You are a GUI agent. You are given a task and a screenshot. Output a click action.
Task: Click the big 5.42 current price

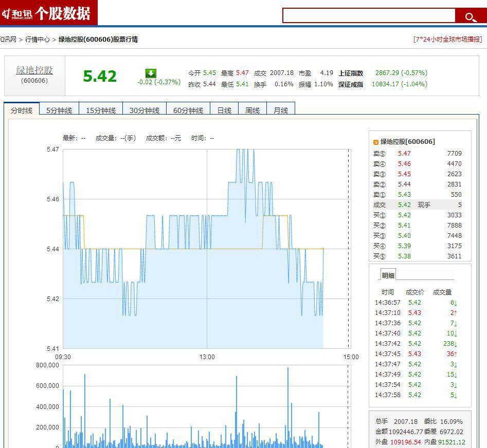[100, 77]
